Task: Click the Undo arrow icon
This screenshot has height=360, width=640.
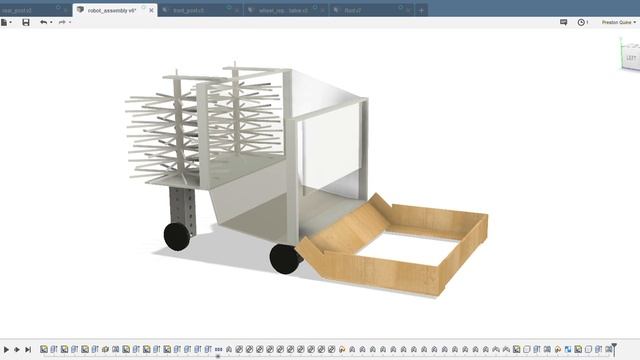Action: pyautogui.click(x=44, y=22)
